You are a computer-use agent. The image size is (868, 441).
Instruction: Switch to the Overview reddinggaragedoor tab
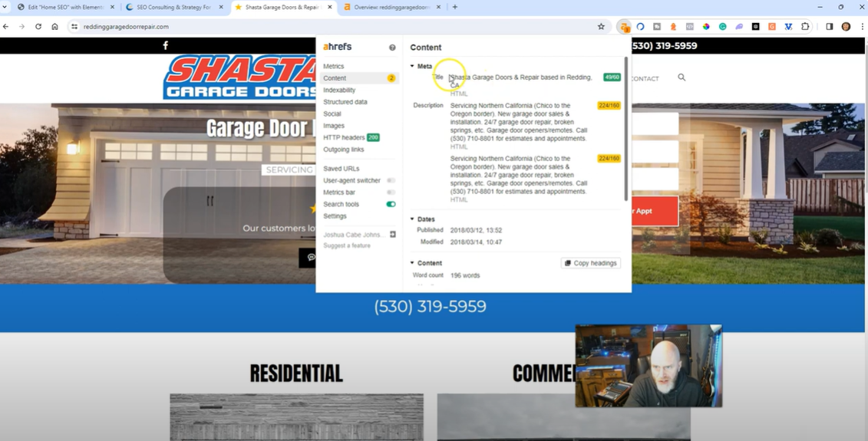[393, 7]
